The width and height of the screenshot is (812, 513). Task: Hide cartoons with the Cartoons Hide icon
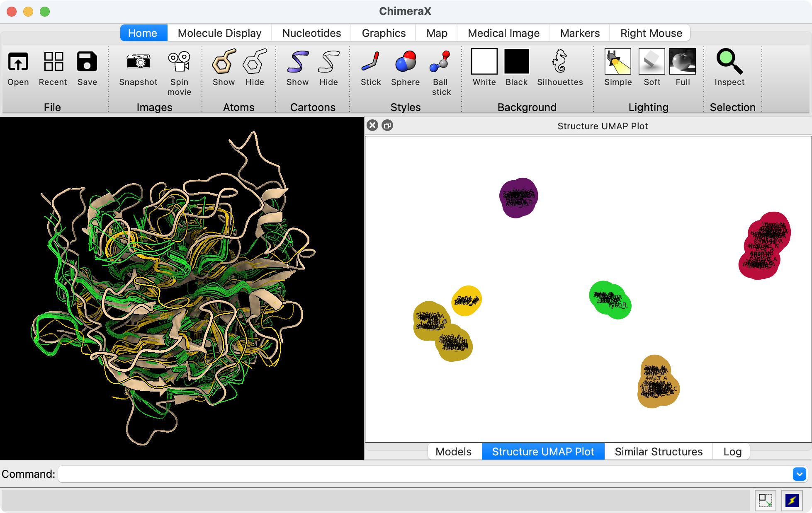pos(328,62)
